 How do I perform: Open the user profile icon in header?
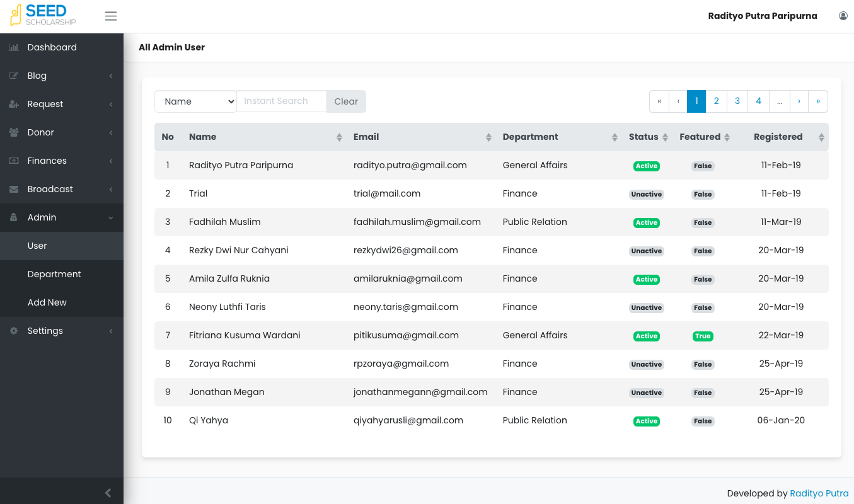(x=843, y=16)
